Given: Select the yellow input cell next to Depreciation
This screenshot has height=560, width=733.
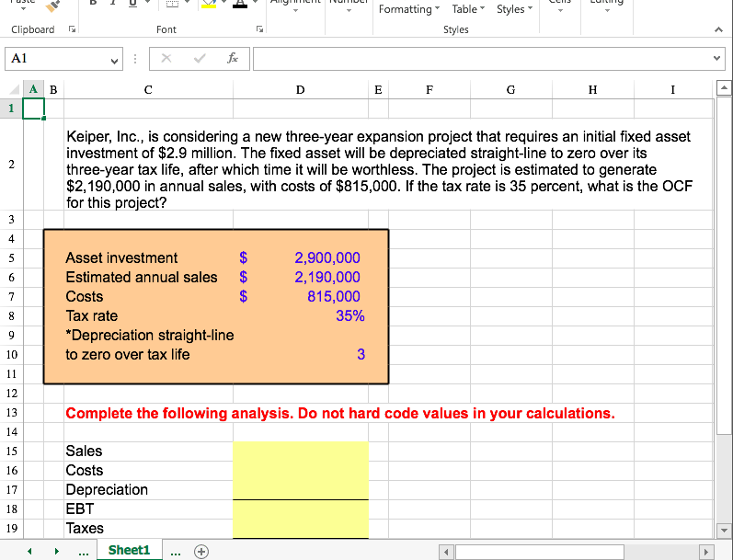Looking at the screenshot, I should click(301, 490).
